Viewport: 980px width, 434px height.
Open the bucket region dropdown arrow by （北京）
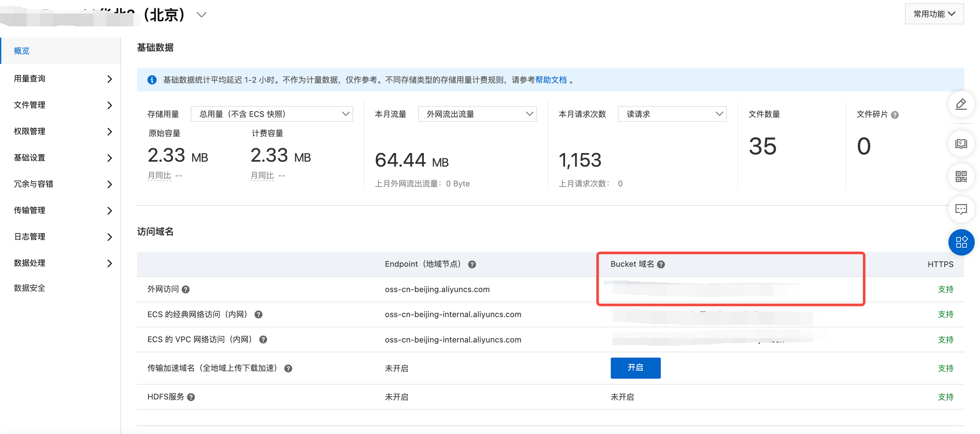point(201,15)
